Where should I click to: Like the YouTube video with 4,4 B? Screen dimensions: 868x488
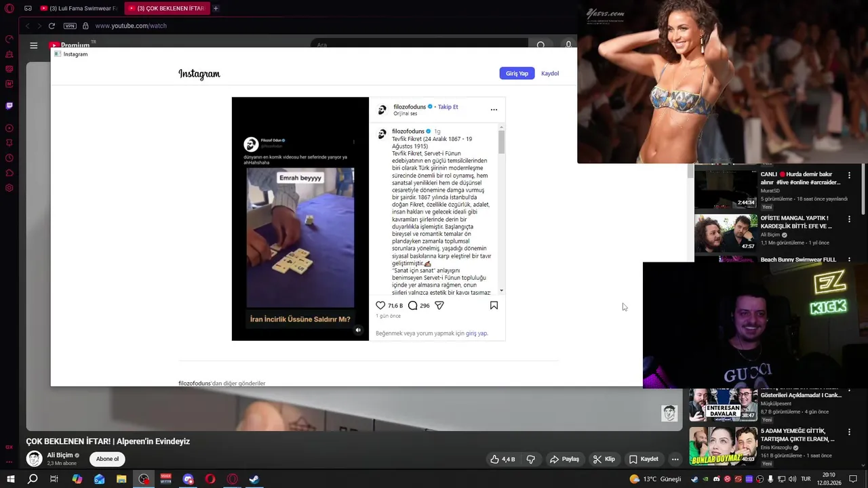click(x=502, y=459)
